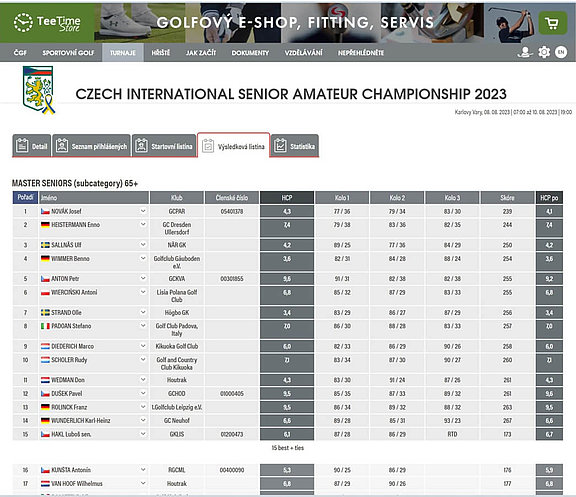Sort by the HCP column header
The height and width of the screenshot is (497, 576).
(287, 198)
